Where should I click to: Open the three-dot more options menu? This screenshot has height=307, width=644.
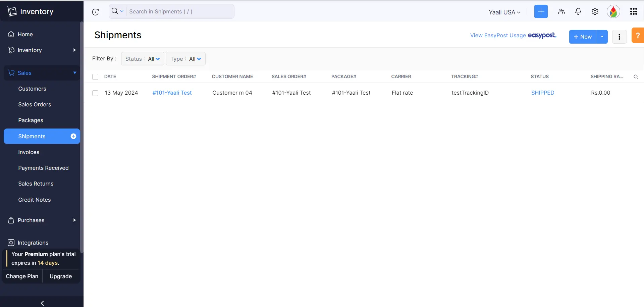(620, 37)
